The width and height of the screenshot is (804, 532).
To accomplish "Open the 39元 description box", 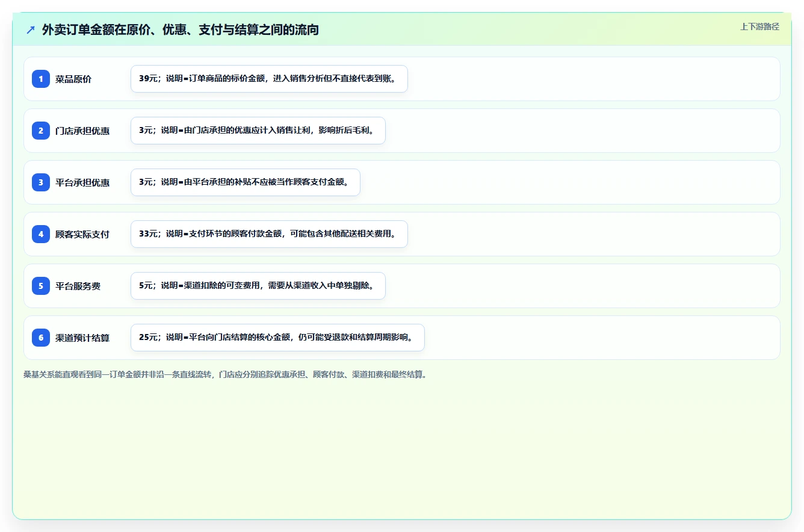I will tap(269, 79).
